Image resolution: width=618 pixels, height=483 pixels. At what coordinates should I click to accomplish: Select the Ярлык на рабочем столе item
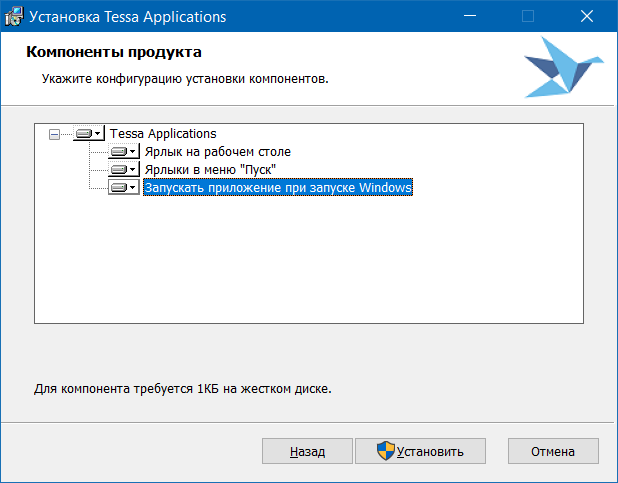[x=217, y=151]
